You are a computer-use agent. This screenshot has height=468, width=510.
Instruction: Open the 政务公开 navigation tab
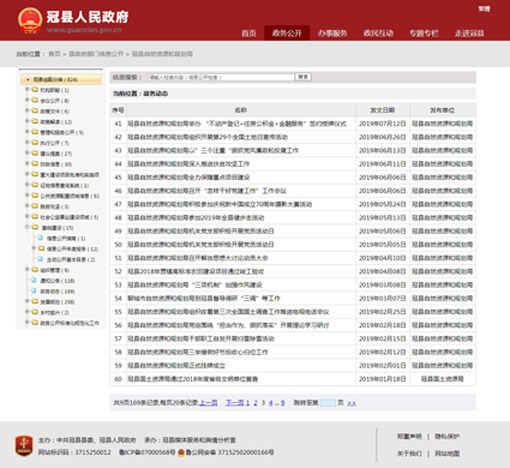click(x=287, y=33)
